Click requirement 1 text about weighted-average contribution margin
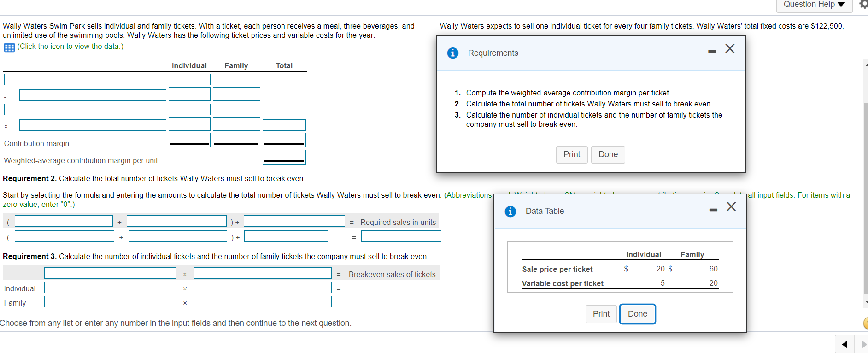 point(568,93)
